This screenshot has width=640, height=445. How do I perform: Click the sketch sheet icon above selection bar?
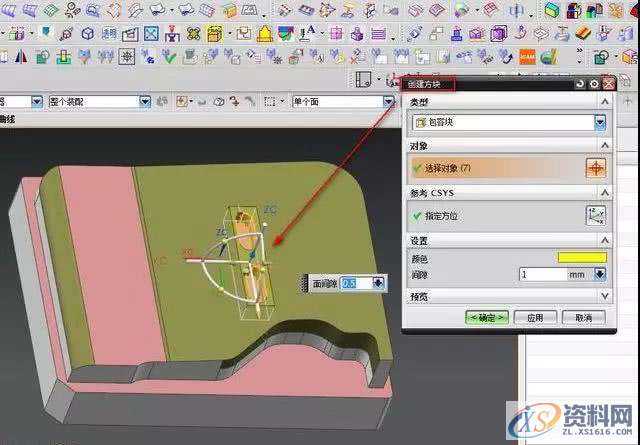click(x=363, y=80)
